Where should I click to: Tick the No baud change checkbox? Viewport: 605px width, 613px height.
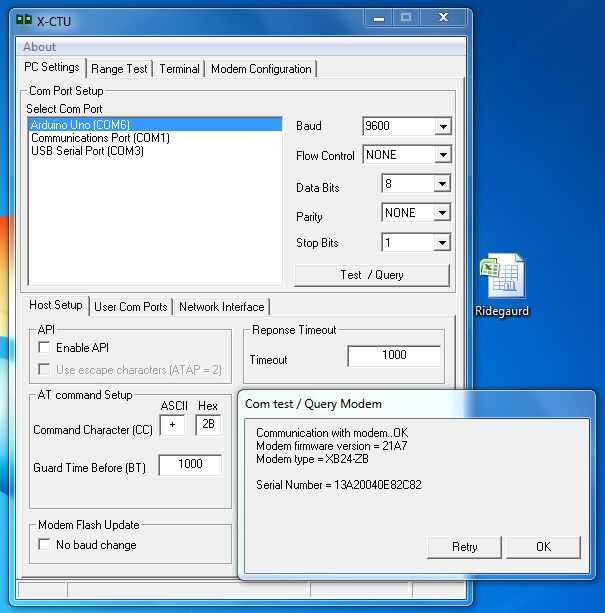pos(44,544)
